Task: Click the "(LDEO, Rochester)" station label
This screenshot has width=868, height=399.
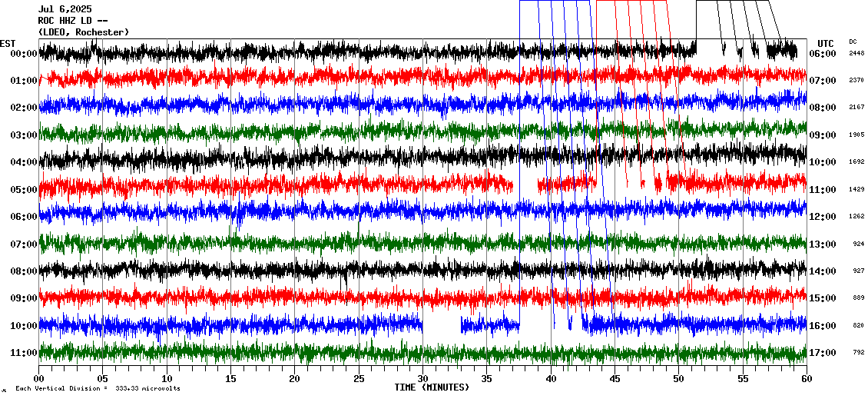Action: pyautogui.click(x=84, y=33)
